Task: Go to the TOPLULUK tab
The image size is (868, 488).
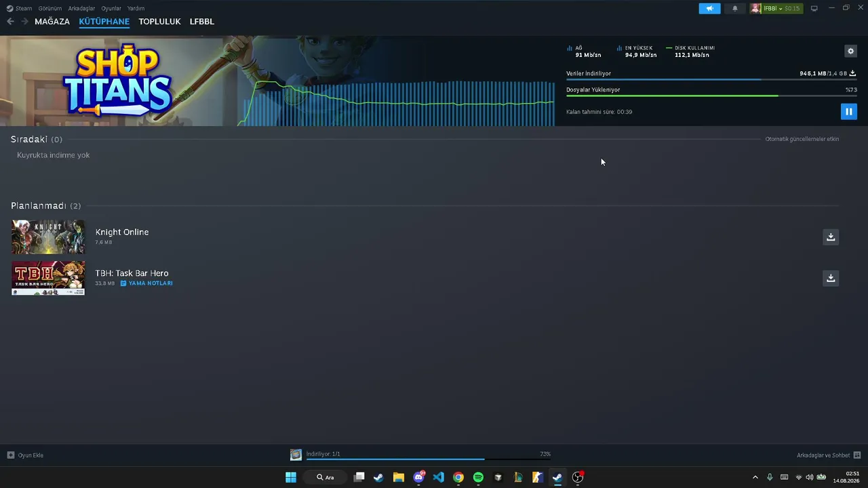Action: (x=159, y=22)
